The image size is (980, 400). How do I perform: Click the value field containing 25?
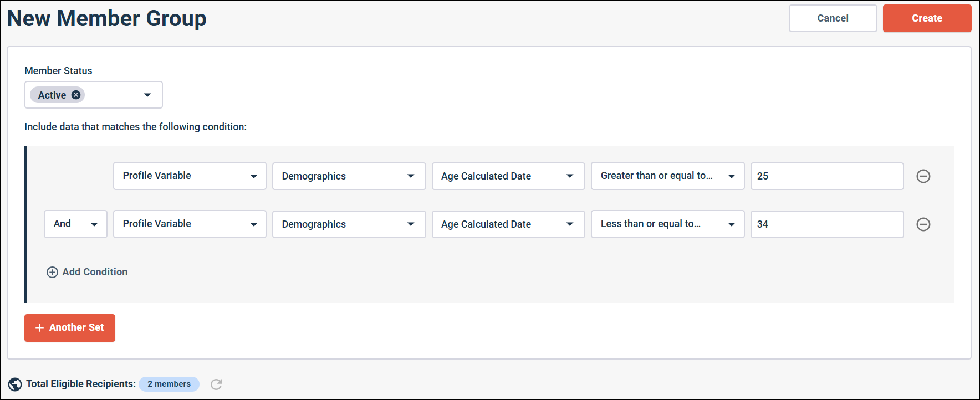point(826,176)
